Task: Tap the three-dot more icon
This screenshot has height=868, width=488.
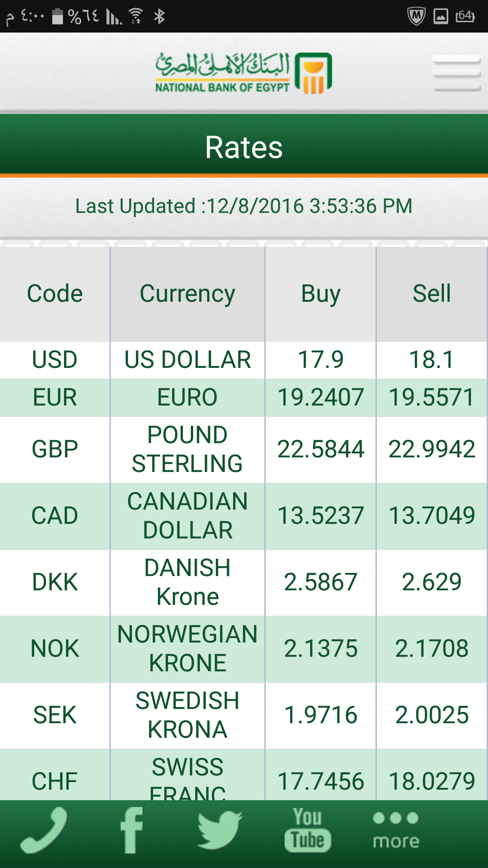Action: pyautogui.click(x=396, y=830)
